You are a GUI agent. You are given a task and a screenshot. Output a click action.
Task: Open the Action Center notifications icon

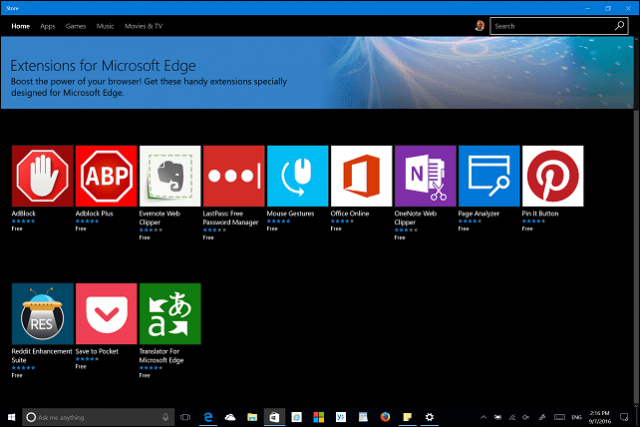pos(624,417)
